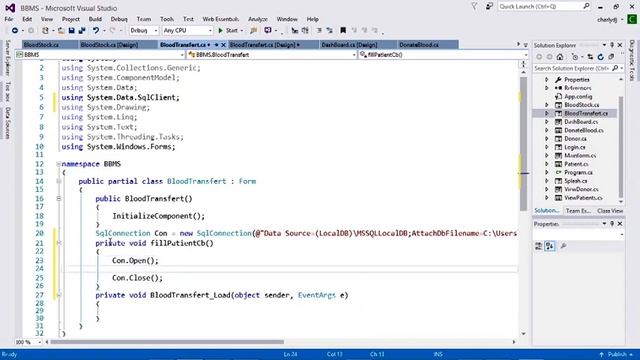This screenshot has height=360, width=640.
Task: Click the Find in Files icon after Start
Action: click(x=253, y=31)
